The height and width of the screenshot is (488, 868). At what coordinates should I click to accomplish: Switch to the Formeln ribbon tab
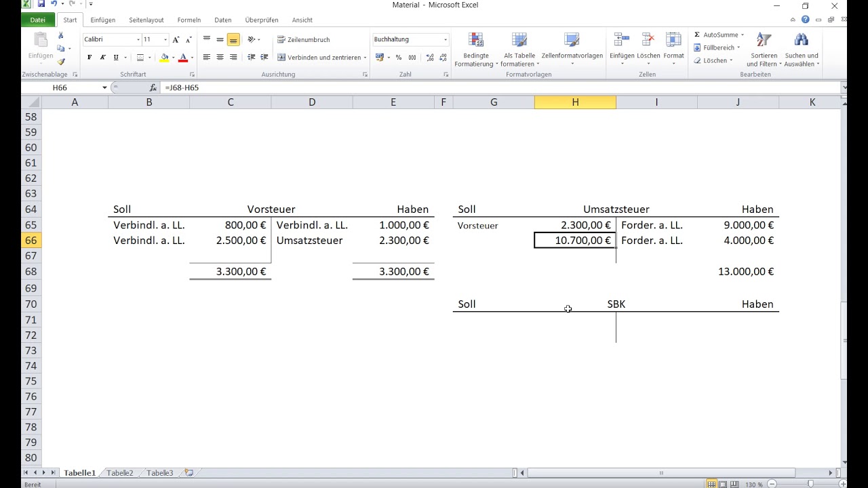[x=189, y=20]
